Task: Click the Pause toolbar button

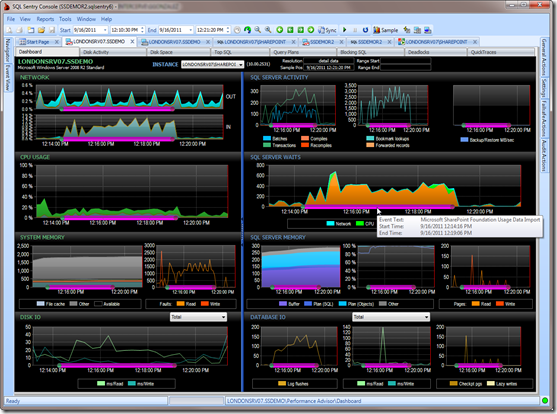Action: pyautogui.click(x=355, y=30)
